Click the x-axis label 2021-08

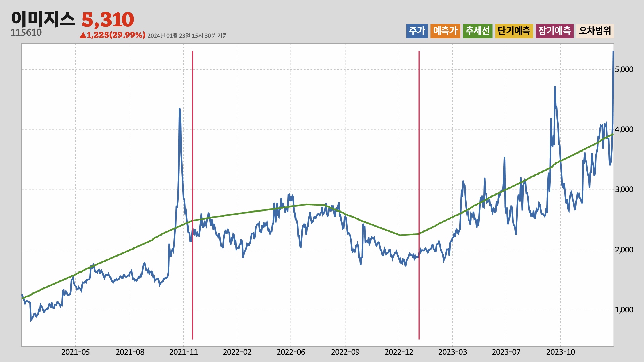click(130, 352)
